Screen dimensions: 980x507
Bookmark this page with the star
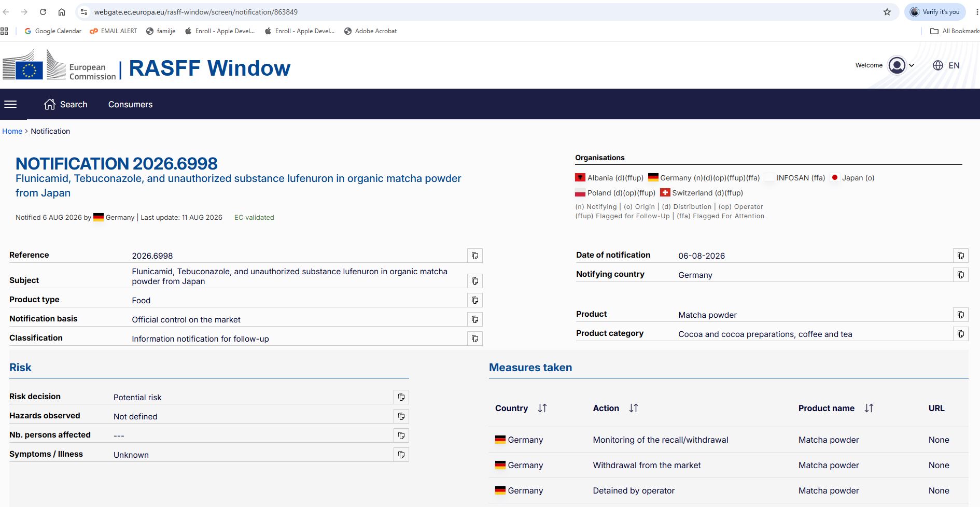[x=887, y=12]
